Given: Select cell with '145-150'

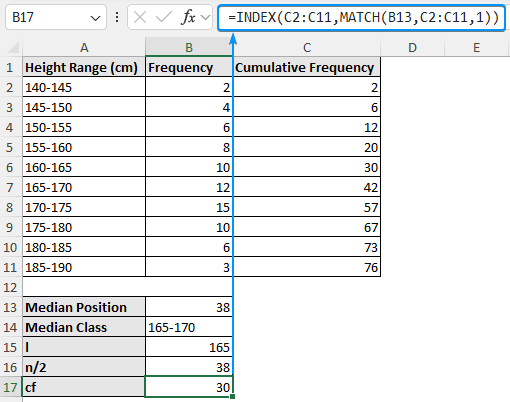Looking at the screenshot, I should point(84,107).
